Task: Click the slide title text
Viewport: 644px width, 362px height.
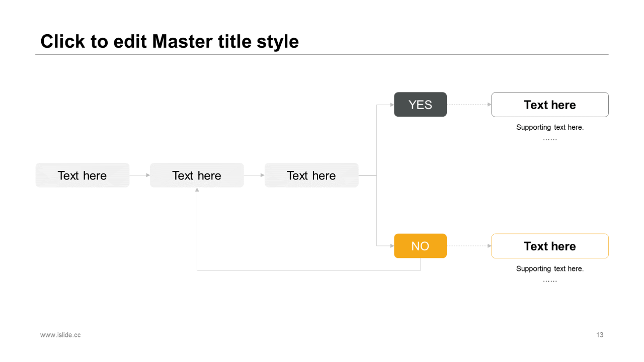Action: 170,41
